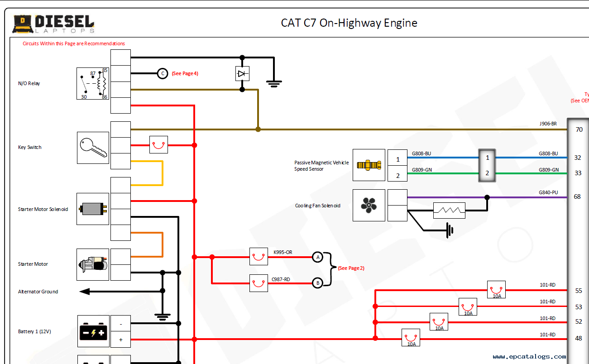Click the ground symbol under Alternator Ground
This screenshot has height=364, width=589.
pos(163,316)
